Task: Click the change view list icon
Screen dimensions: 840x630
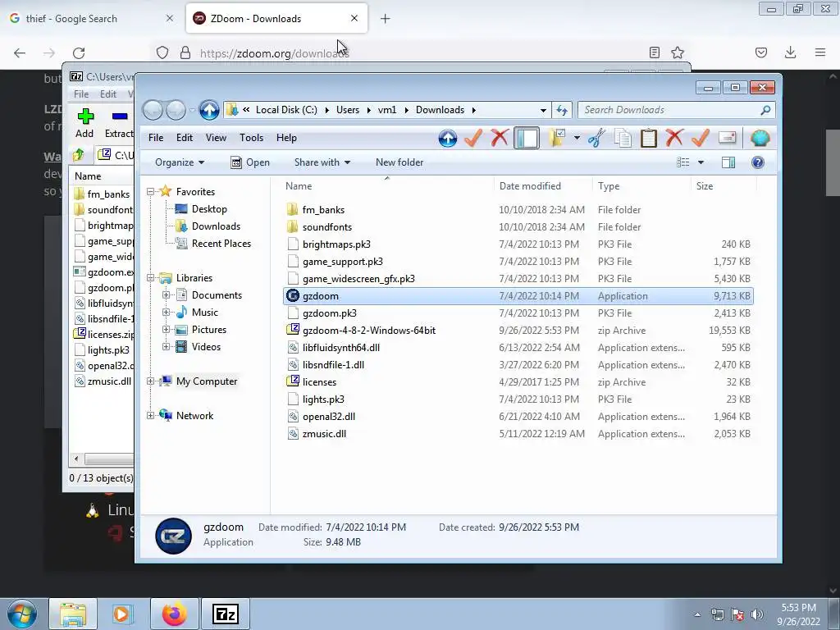Action: coord(683,162)
